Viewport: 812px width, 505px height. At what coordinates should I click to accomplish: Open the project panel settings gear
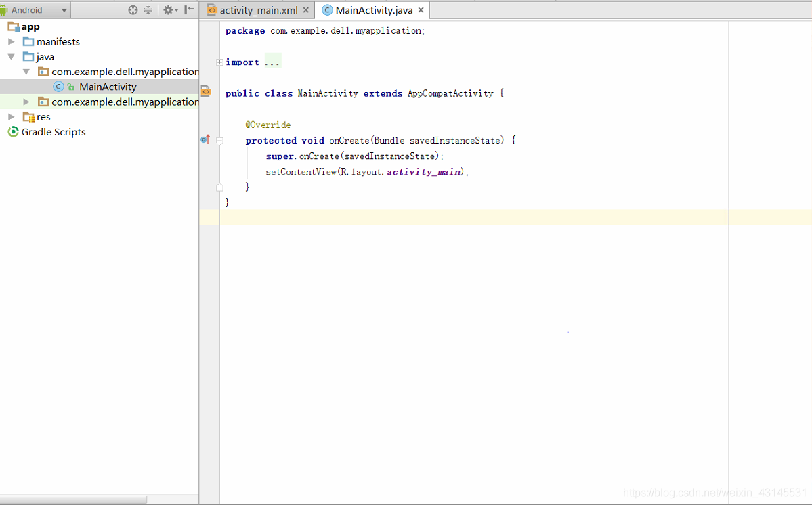pos(169,10)
